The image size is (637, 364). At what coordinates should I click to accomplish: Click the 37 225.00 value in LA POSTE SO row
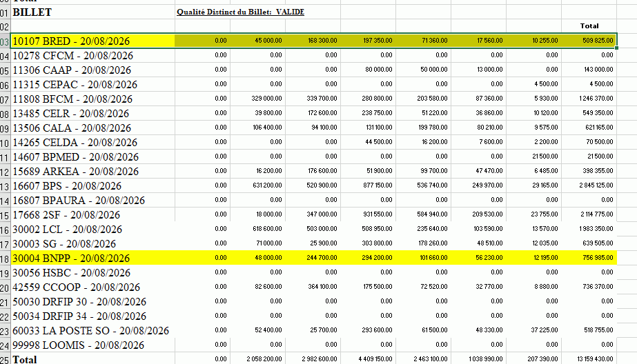(x=545, y=330)
